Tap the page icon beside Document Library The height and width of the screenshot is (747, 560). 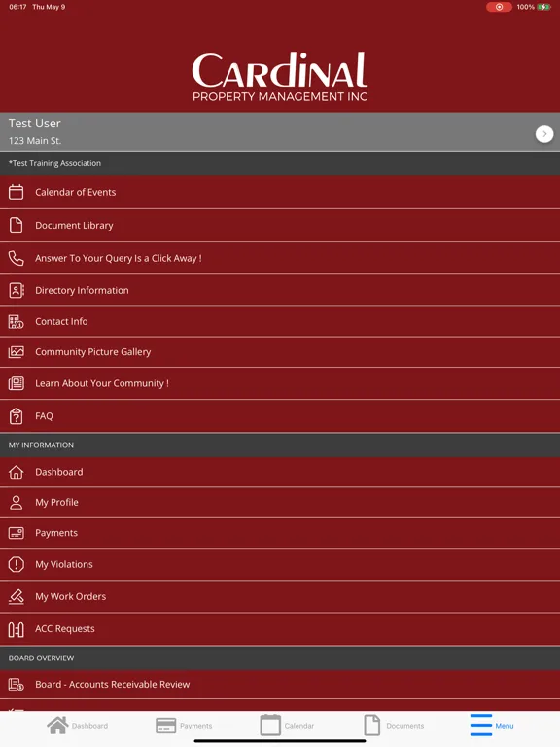(x=16, y=225)
